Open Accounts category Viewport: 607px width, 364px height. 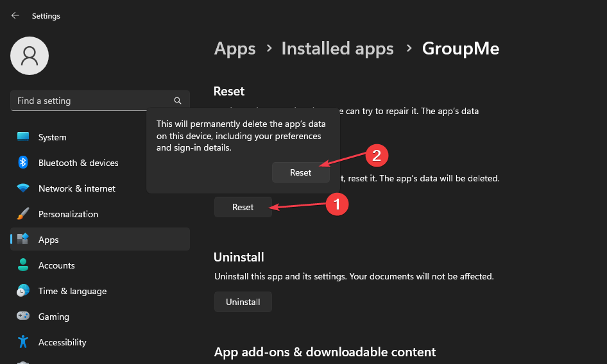coord(100,265)
